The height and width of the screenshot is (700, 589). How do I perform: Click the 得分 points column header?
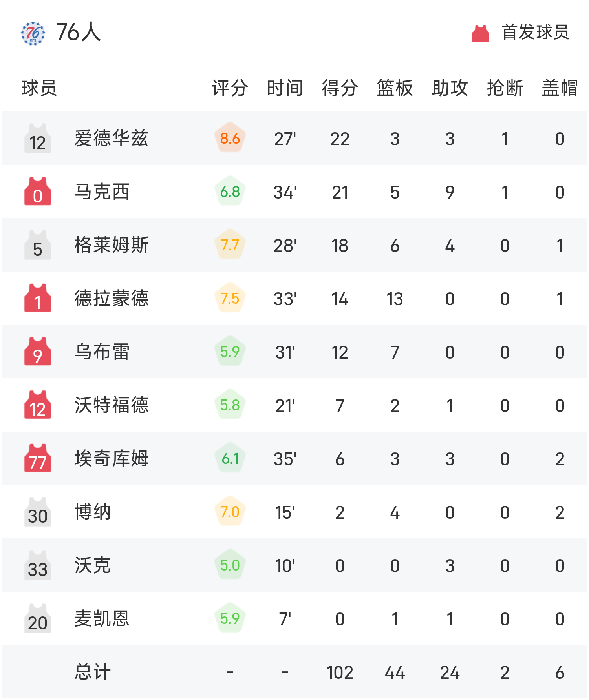340,87
